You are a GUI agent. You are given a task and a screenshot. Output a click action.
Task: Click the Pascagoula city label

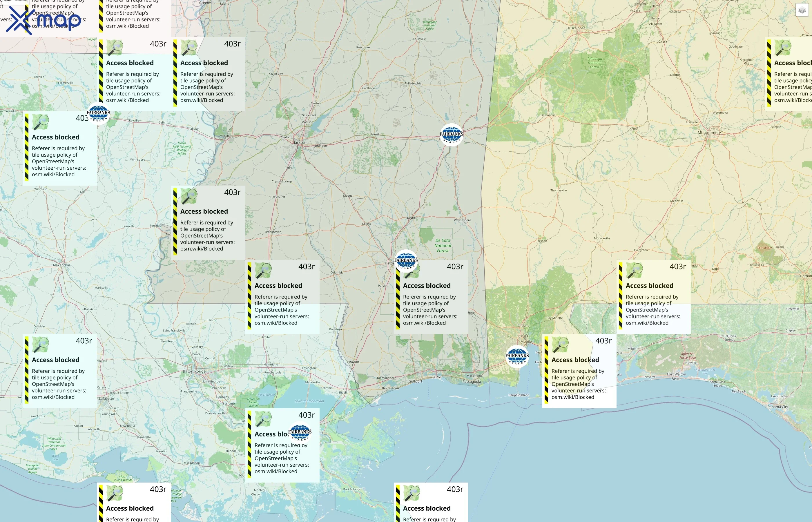(472, 382)
